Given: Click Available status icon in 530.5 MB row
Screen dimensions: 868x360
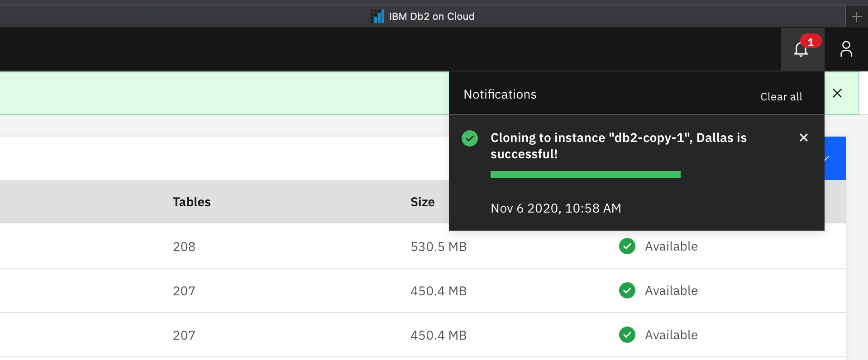Looking at the screenshot, I should 627,246.
